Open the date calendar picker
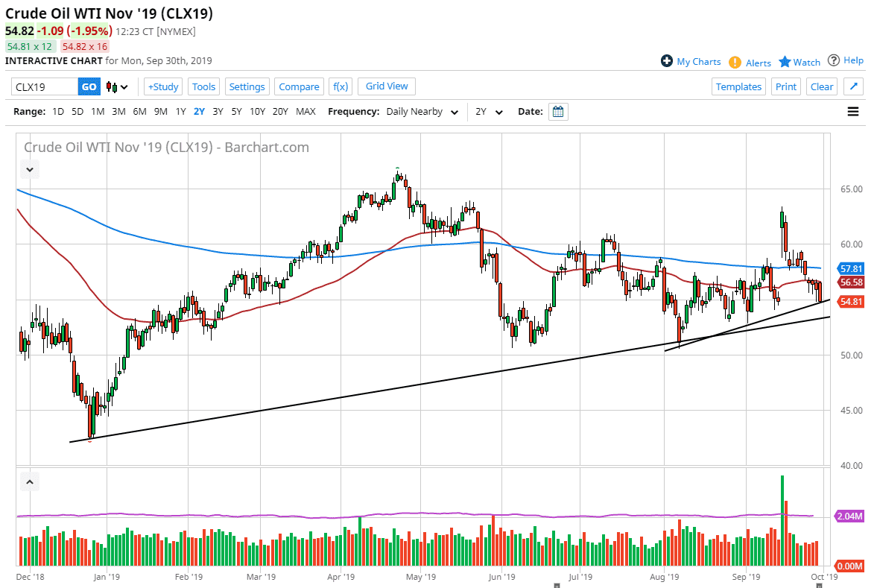 [x=557, y=111]
